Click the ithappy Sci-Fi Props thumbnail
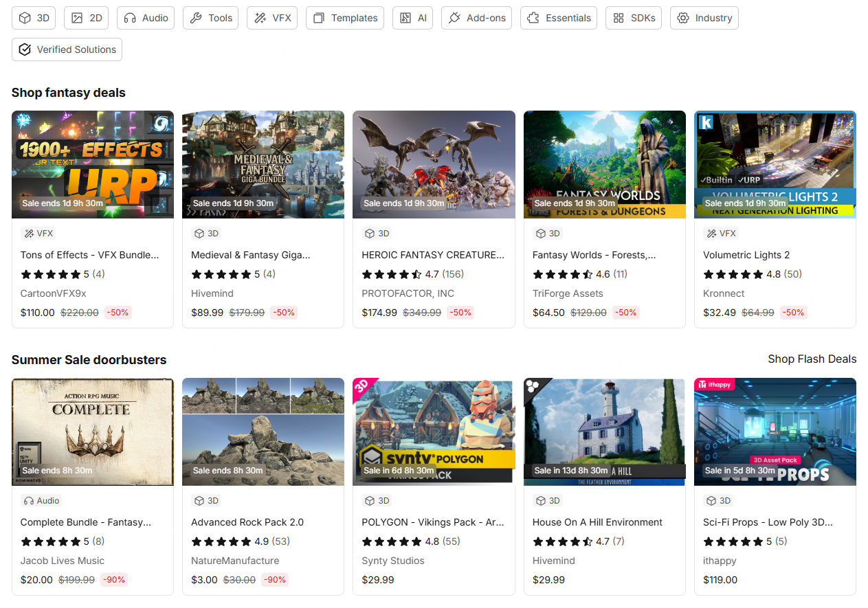 tap(775, 432)
